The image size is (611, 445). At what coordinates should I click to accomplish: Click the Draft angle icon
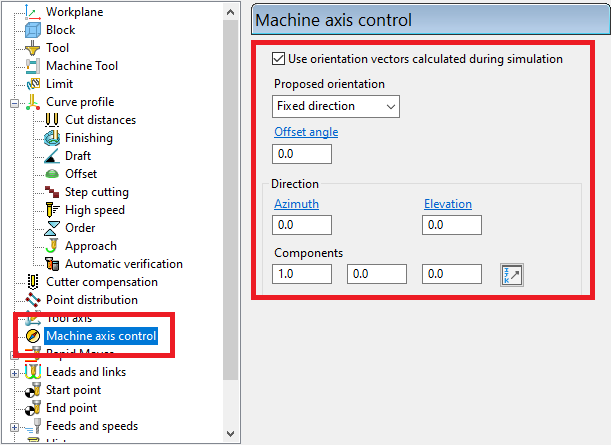point(52,156)
